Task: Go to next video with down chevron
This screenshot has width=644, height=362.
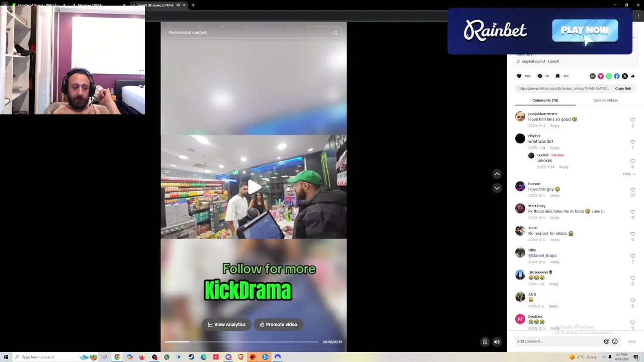Action: point(497,188)
